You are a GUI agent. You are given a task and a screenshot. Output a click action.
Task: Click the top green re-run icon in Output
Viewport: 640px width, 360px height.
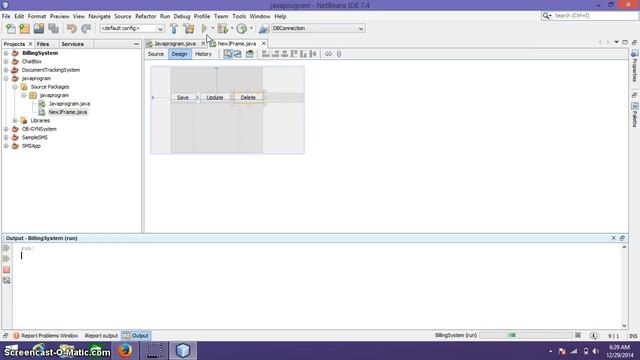point(6,248)
